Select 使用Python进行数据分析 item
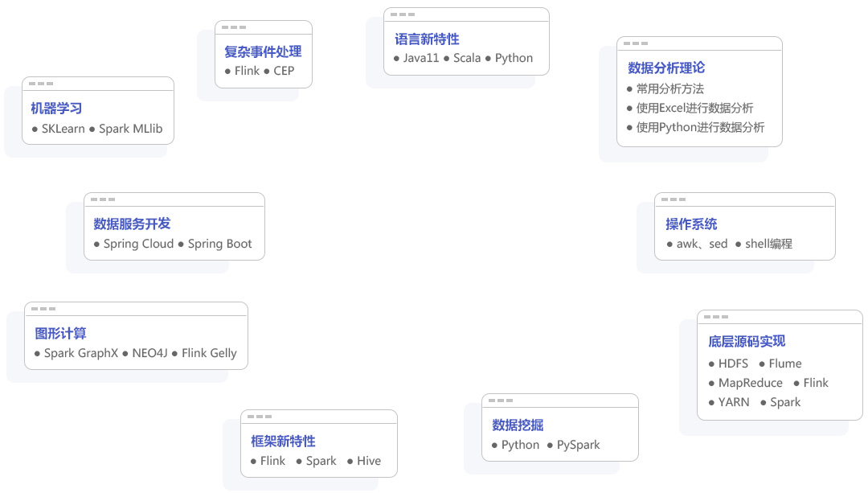 pos(700,127)
